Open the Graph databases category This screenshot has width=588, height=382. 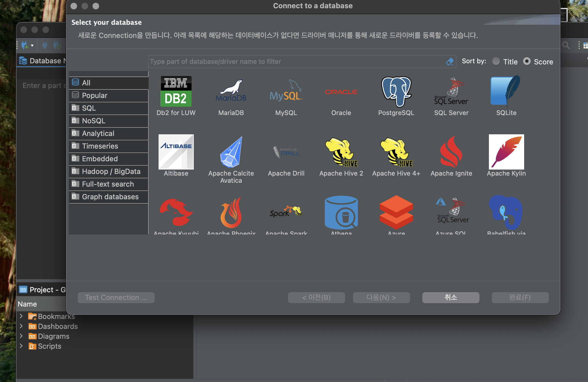110,197
